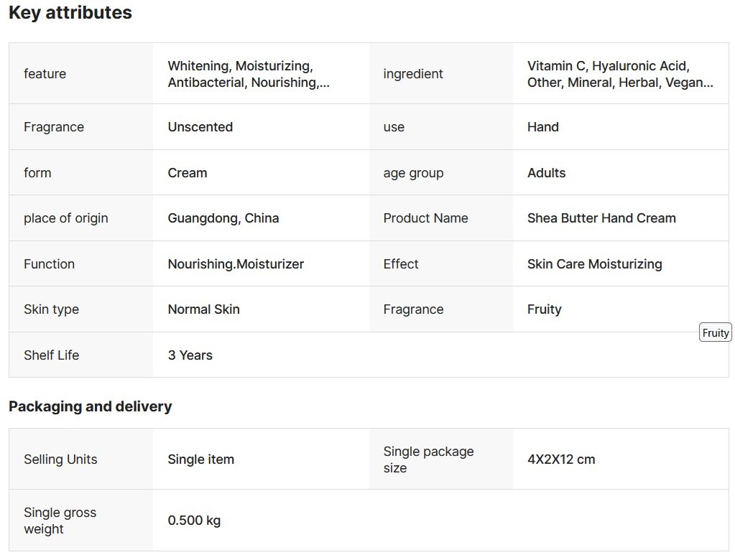Select the 'Unscented' fragrance value
Viewport: 735px width, 560px height.
tap(200, 127)
